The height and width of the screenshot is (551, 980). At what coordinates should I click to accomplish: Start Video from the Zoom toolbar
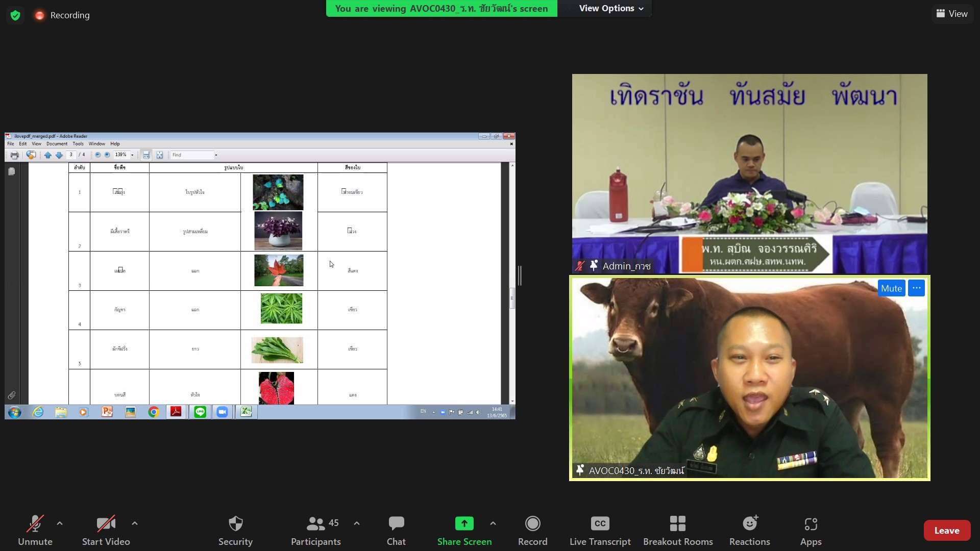tap(106, 531)
